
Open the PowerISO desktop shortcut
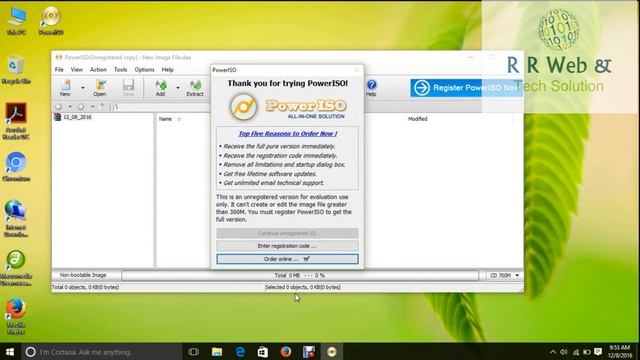point(51,21)
